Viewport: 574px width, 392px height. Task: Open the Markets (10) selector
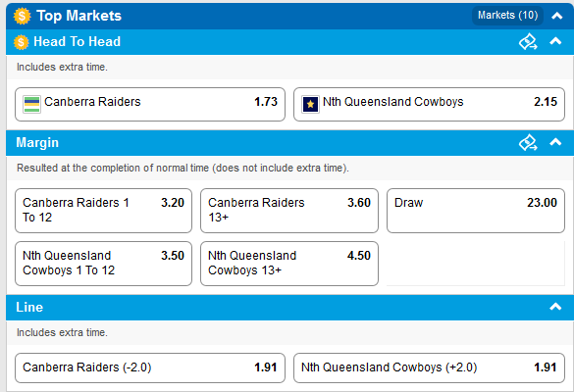point(507,16)
